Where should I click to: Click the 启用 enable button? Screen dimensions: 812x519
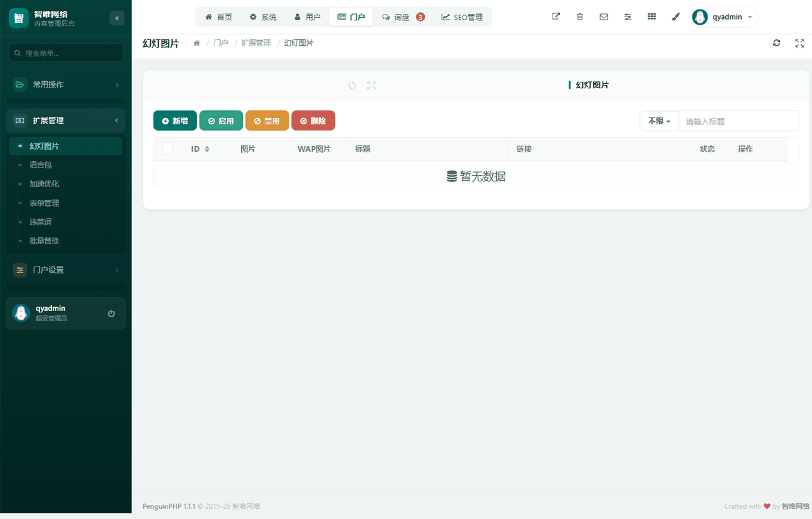pyautogui.click(x=221, y=121)
